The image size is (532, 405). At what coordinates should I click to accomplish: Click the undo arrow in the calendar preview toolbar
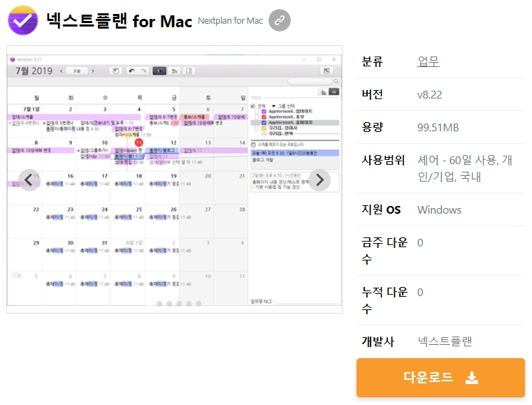[x=131, y=71]
